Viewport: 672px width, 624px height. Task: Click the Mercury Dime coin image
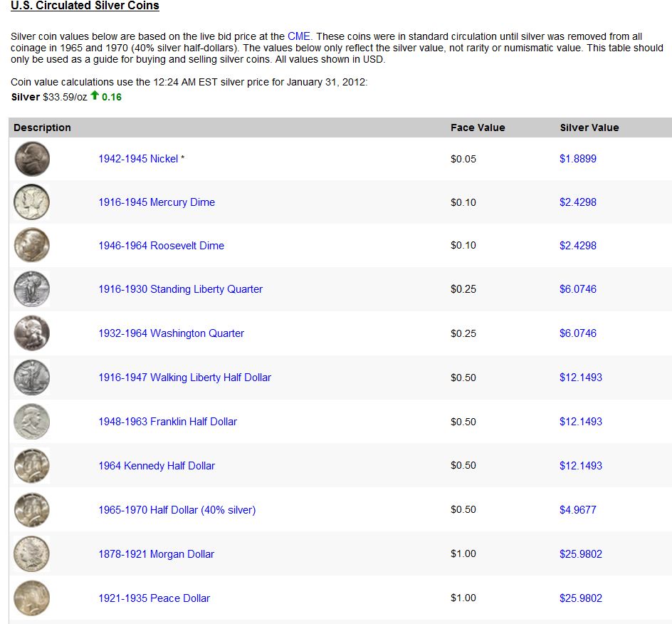pyautogui.click(x=32, y=202)
